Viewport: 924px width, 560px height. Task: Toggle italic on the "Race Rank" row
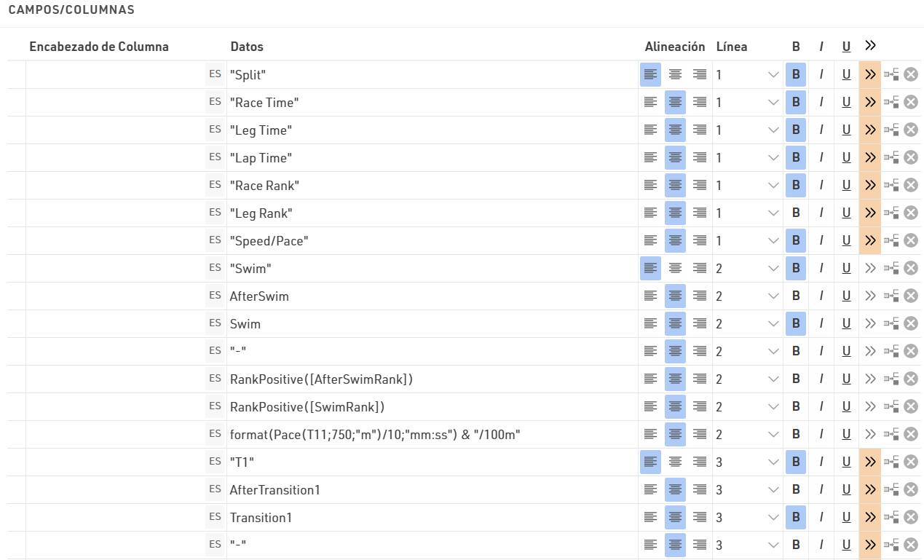click(x=821, y=185)
